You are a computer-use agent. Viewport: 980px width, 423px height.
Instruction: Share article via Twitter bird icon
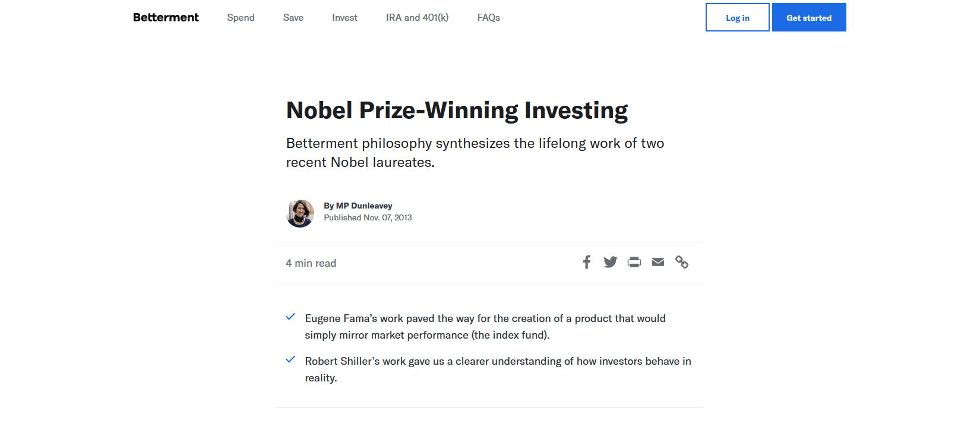click(x=611, y=262)
